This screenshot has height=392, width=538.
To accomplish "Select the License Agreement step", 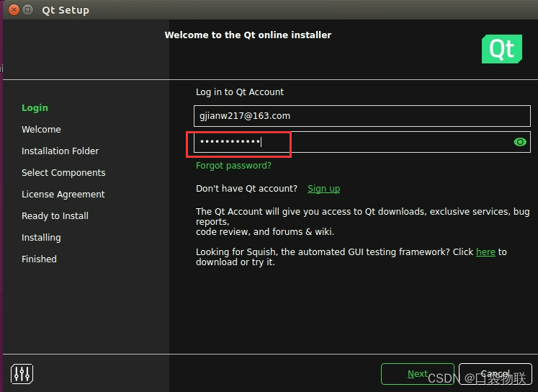I will 63,195.
